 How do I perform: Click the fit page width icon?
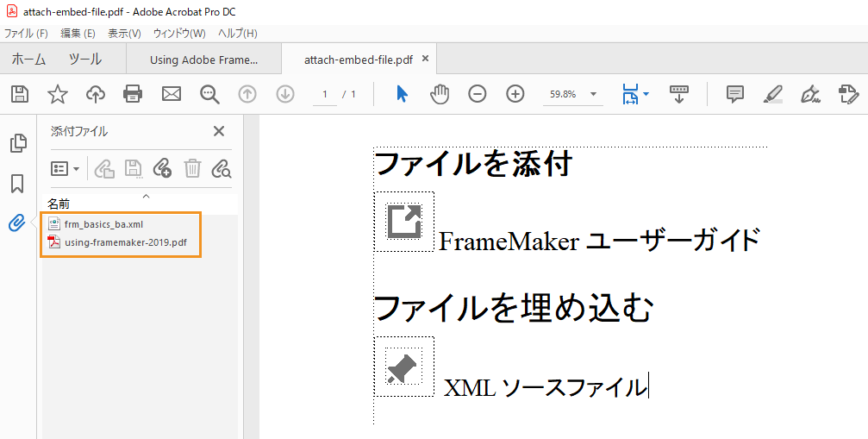630,94
